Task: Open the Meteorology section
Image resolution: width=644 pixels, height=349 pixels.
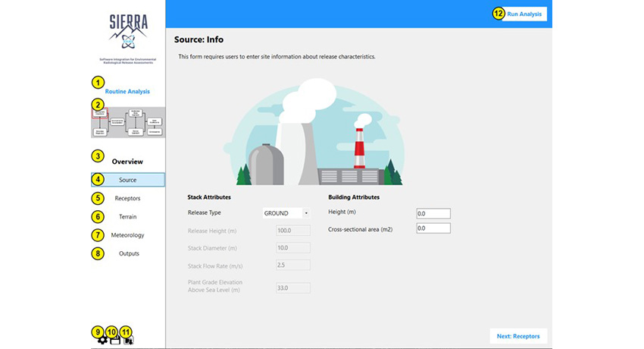Action: tap(128, 235)
